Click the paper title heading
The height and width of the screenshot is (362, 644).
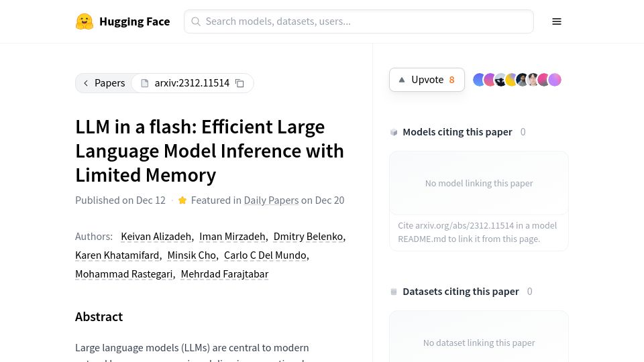(209, 151)
